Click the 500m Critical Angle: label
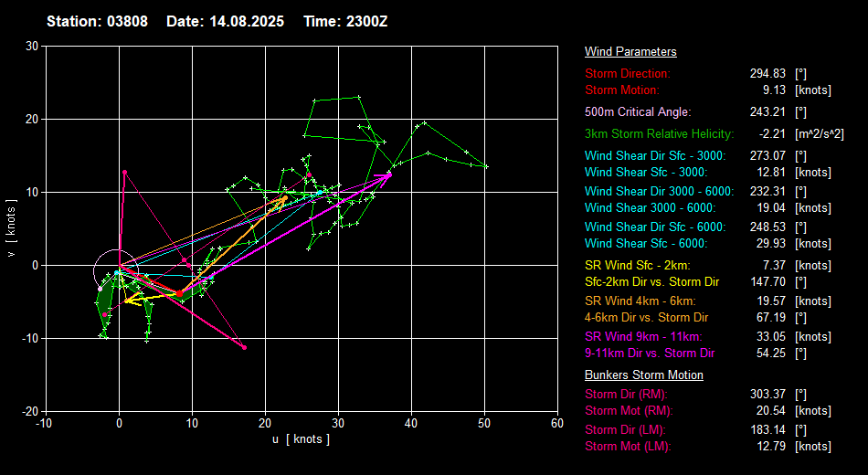Viewport: 868px width, 475px height. 638,111
